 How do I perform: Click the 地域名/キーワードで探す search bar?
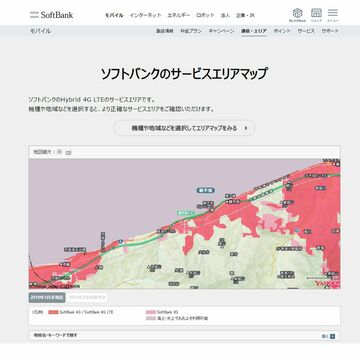(x=184, y=336)
